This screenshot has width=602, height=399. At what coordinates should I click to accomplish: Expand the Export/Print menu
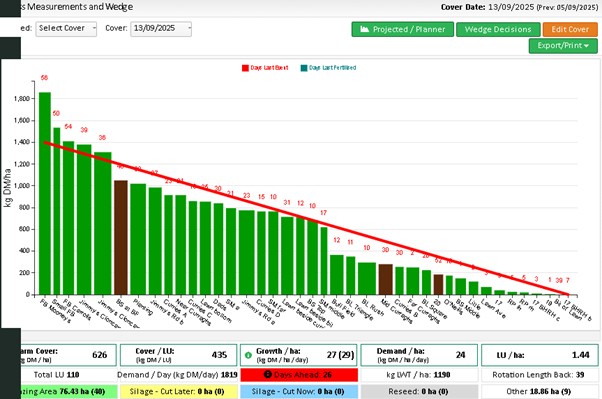[x=563, y=46]
